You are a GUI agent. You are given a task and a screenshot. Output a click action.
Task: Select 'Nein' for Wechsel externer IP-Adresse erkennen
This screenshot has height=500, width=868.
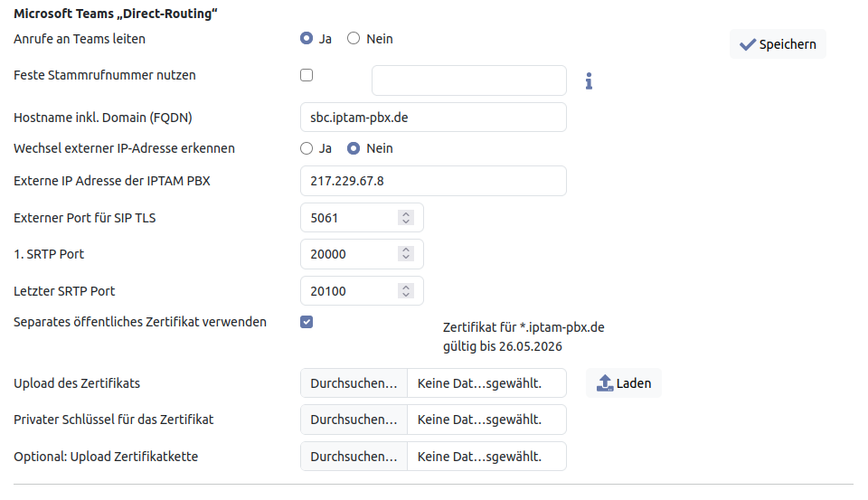click(354, 148)
